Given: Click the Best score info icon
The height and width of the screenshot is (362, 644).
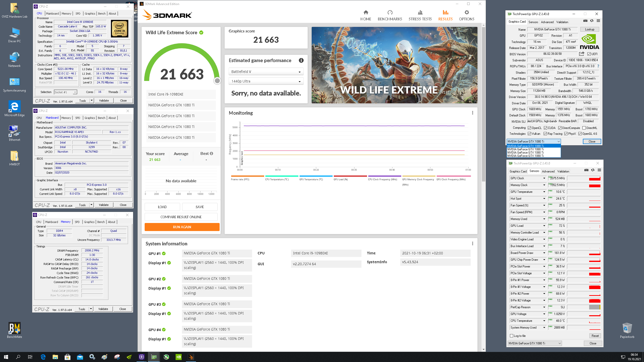Looking at the screenshot, I should 211,153.
